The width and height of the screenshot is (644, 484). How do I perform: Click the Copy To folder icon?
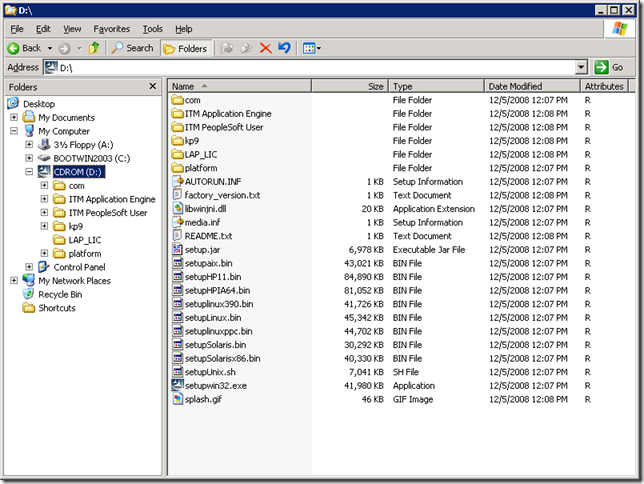pos(246,48)
